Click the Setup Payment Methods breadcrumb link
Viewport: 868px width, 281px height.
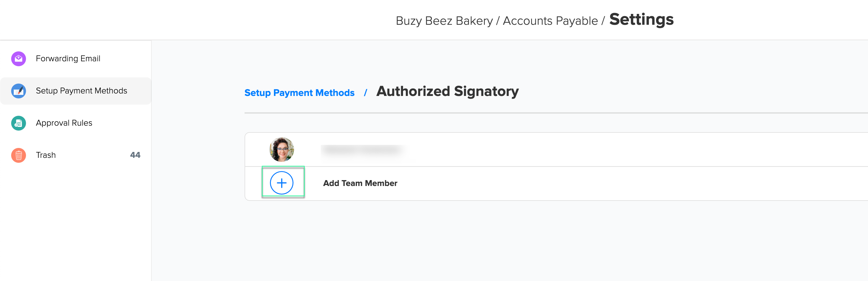coord(299,93)
